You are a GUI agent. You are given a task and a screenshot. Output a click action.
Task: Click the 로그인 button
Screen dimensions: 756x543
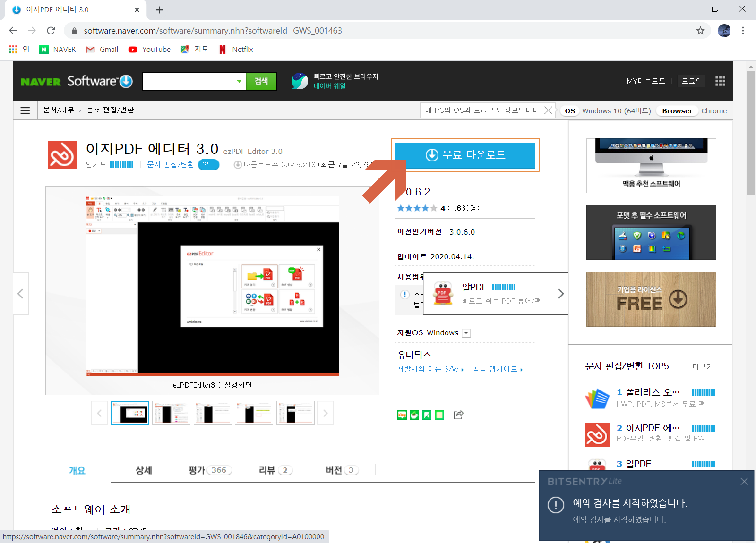click(x=691, y=81)
